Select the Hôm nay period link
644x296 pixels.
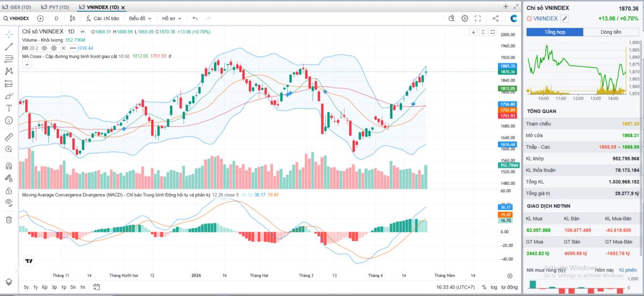pos(604,270)
